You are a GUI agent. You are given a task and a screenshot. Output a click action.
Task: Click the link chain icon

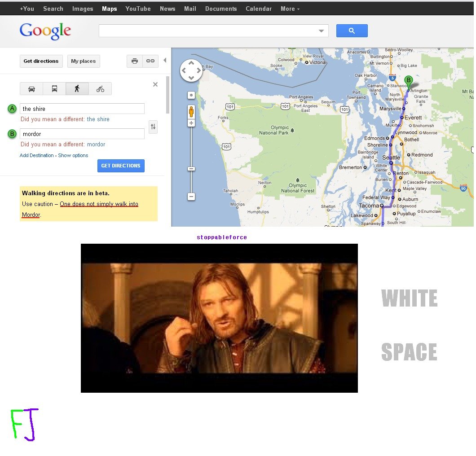pyautogui.click(x=150, y=61)
